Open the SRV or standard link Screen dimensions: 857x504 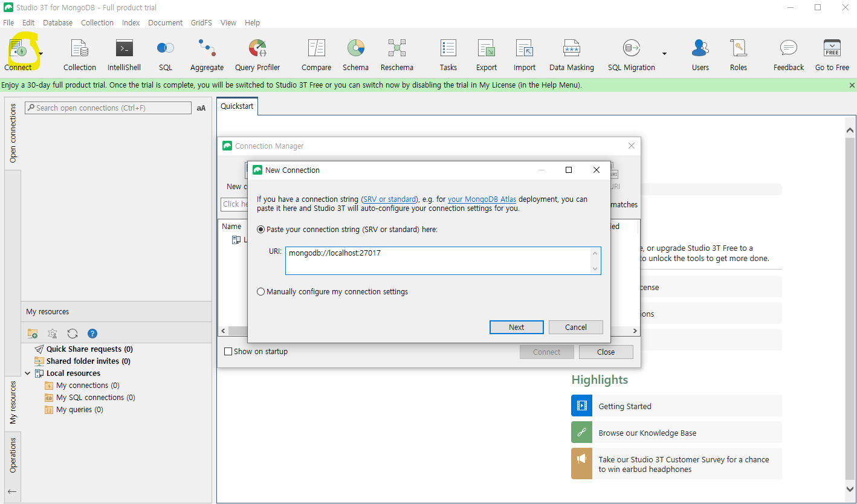(389, 199)
